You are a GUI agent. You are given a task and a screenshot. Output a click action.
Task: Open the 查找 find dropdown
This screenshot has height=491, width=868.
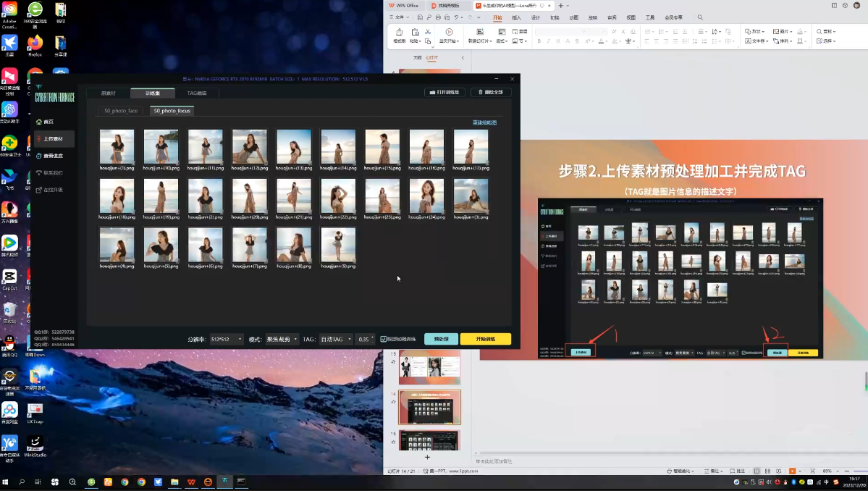pos(827,32)
